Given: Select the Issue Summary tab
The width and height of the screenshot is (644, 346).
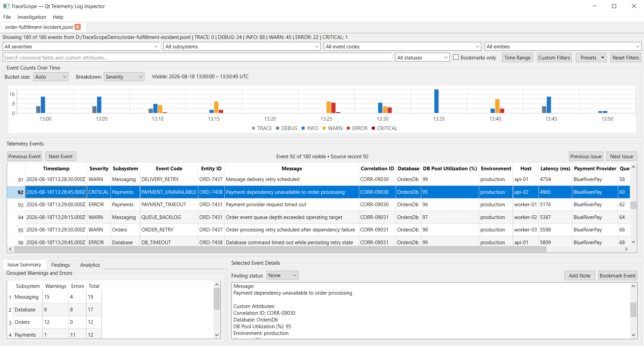Looking at the screenshot, I should pos(24,264).
